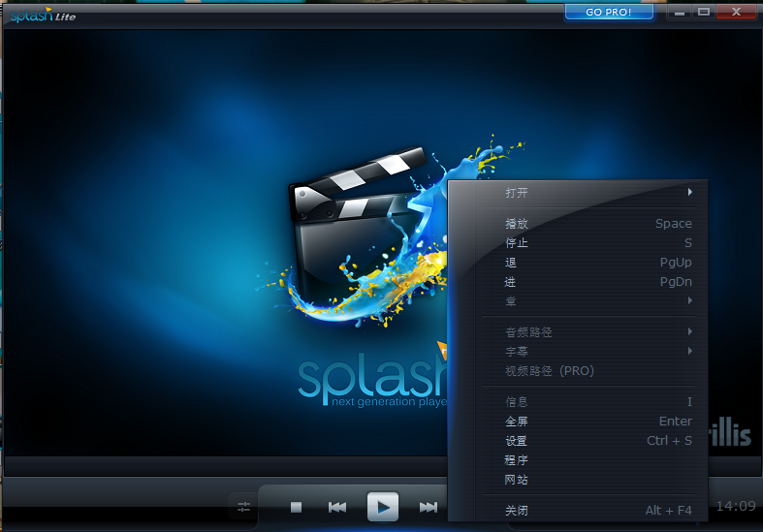Maximize the Splash player window
763x532 pixels.
704,12
